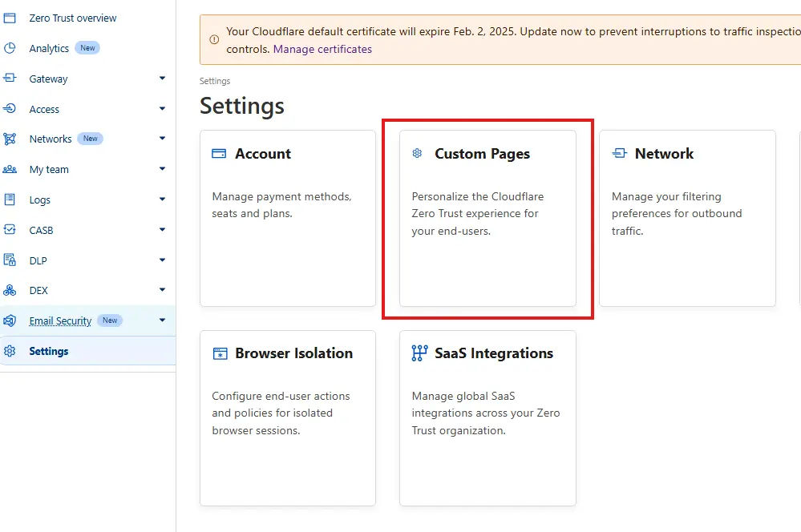Open the Network settings card title

(x=664, y=154)
